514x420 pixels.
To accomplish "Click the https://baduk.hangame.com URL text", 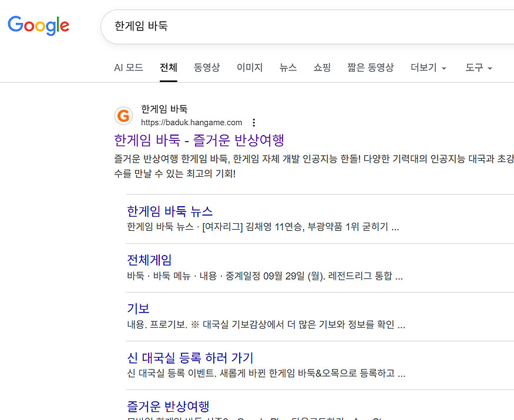I will click(192, 123).
